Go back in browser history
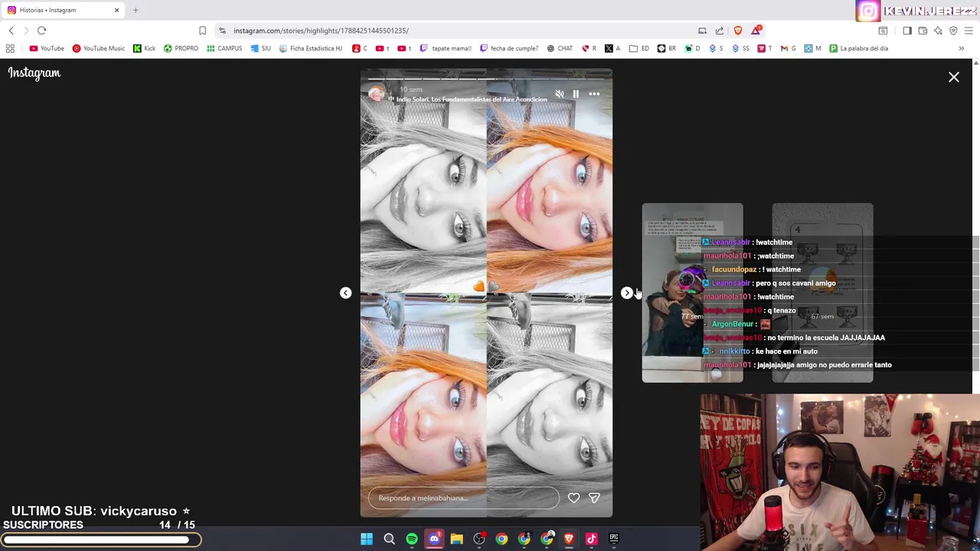Image resolution: width=980 pixels, height=551 pixels. click(11, 31)
